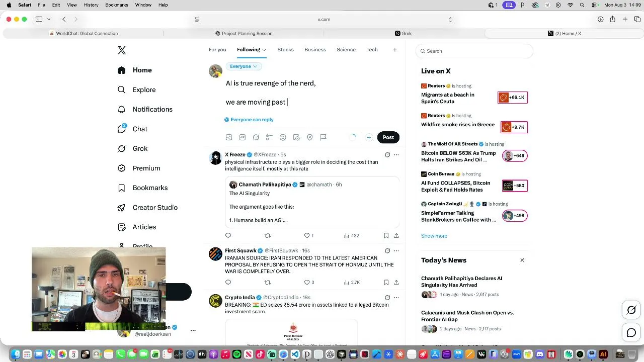This screenshot has height=362, width=644.
Task: Repost the X Freeze post
Action: click(268, 235)
